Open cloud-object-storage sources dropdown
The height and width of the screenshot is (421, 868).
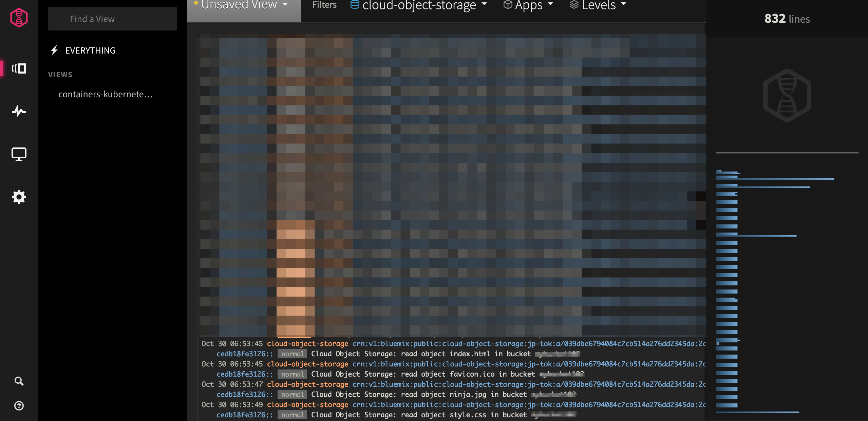pos(419,5)
